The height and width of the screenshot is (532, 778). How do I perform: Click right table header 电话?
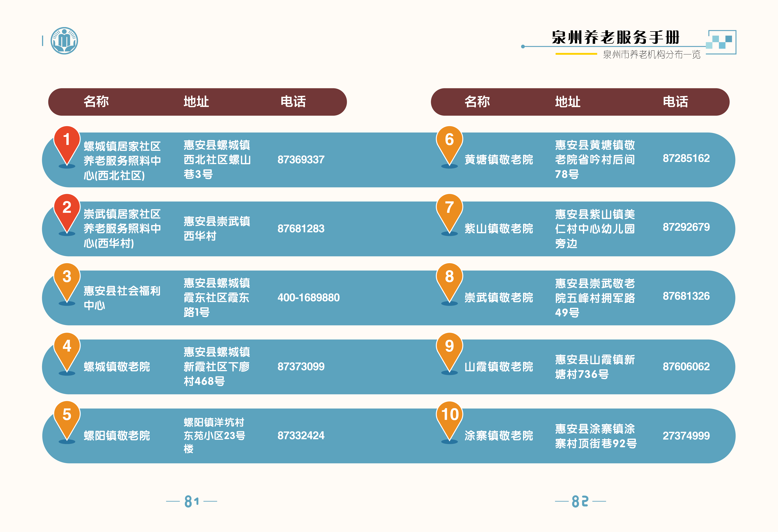675,102
